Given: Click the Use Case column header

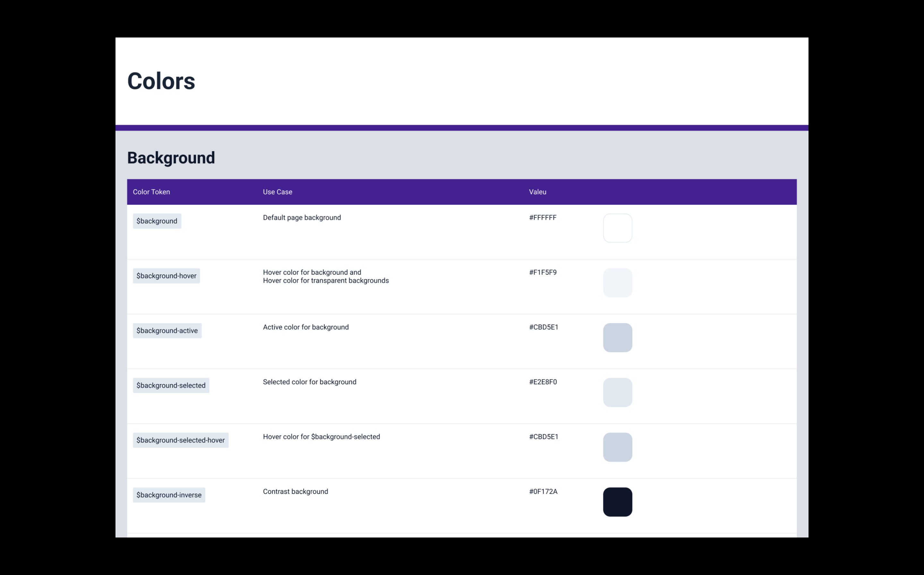Looking at the screenshot, I should [278, 192].
